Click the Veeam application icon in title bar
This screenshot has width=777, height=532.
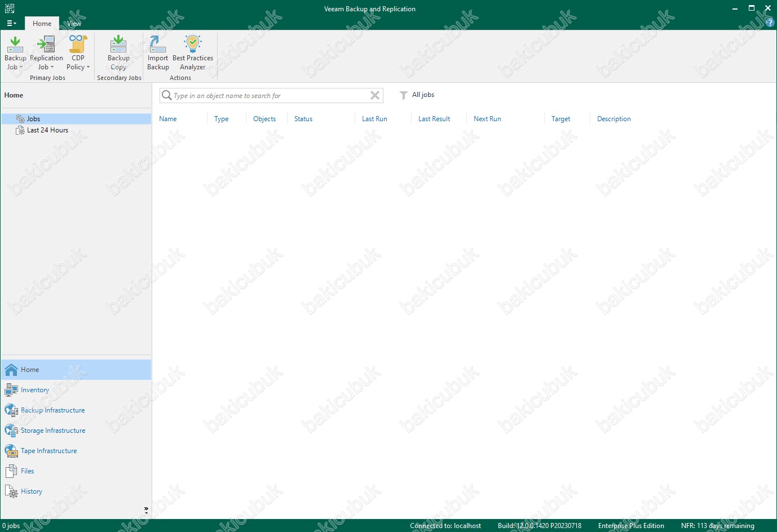pyautogui.click(x=10, y=8)
